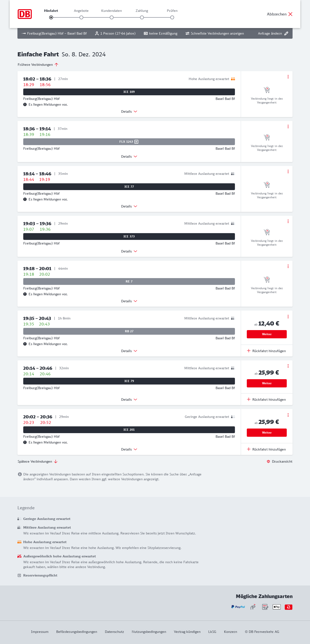
Task: Expand Details for the ICE 79 connection
Action: click(129, 400)
